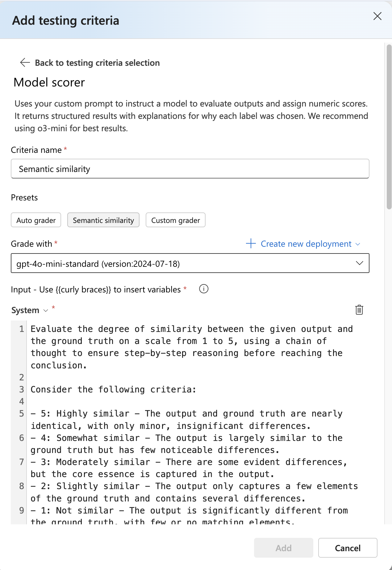Click the input variables info icon
The width and height of the screenshot is (392, 570).
click(x=204, y=289)
